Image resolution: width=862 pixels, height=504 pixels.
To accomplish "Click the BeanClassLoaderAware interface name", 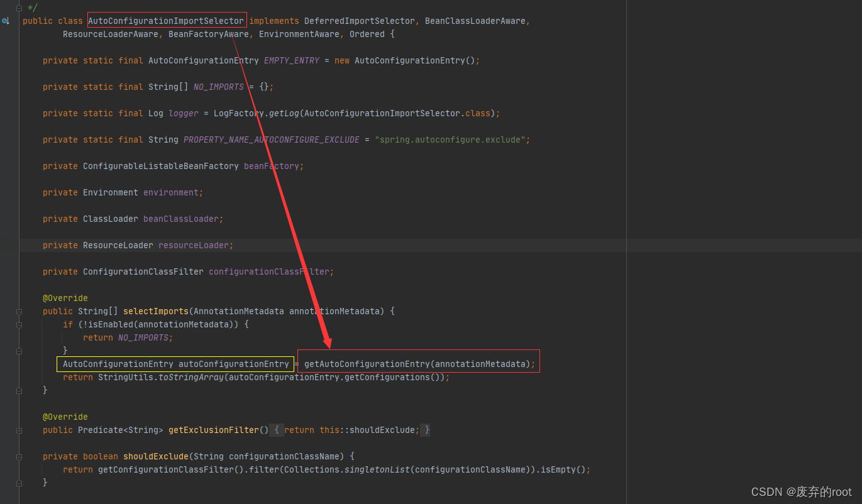I will tap(475, 21).
